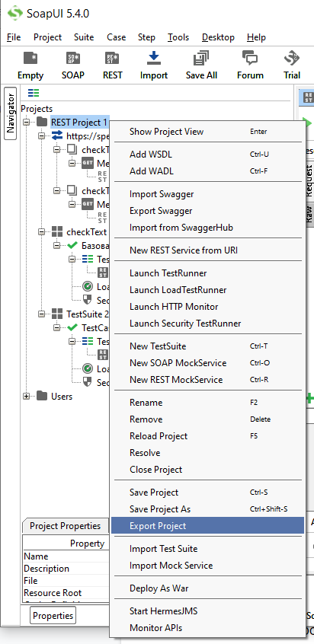
Task: Select Launch HTTP Monitor
Action: pos(207,306)
